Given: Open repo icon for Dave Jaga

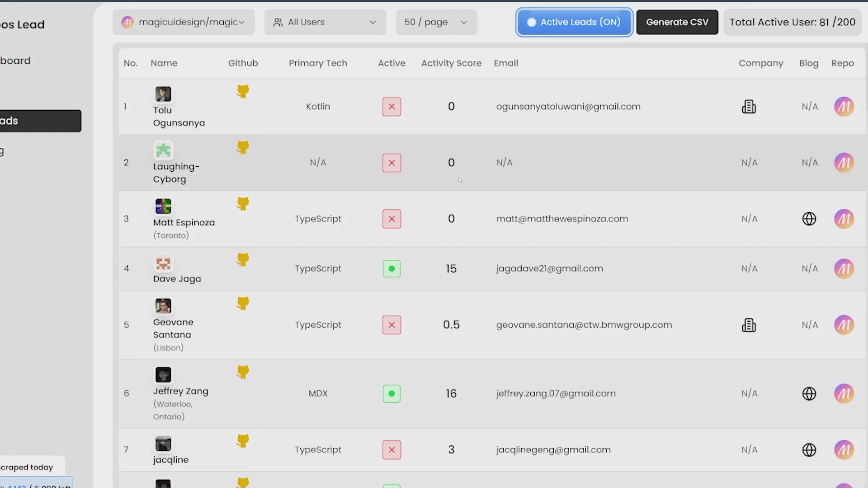Looking at the screenshot, I should [844, 268].
